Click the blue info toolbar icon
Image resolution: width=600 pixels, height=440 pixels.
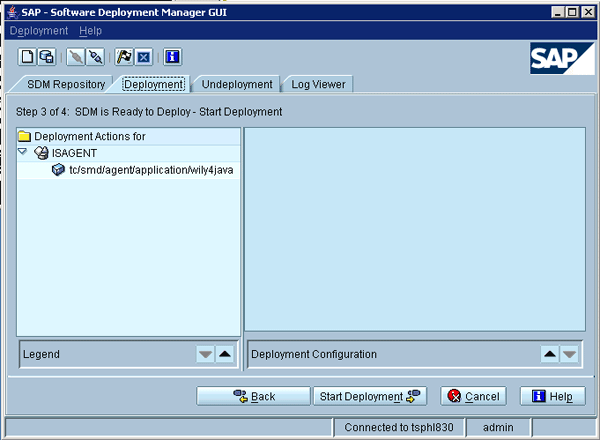click(x=172, y=57)
